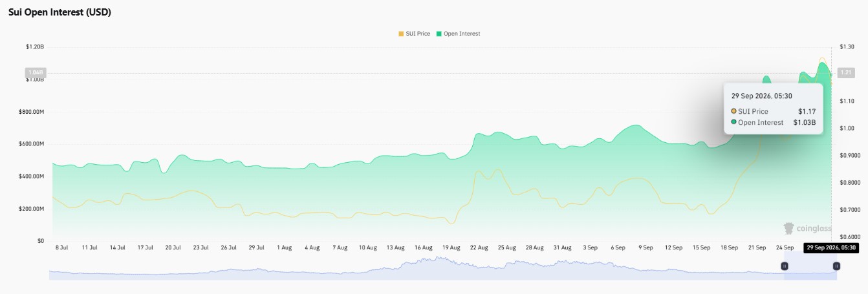868x294 pixels.
Task: Click the left handle of range slider
Action: (x=785, y=266)
